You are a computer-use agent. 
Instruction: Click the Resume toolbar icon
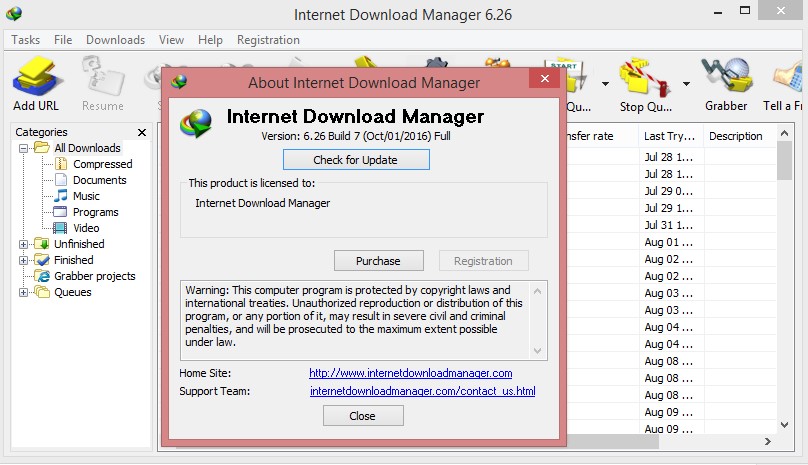[x=103, y=77]
